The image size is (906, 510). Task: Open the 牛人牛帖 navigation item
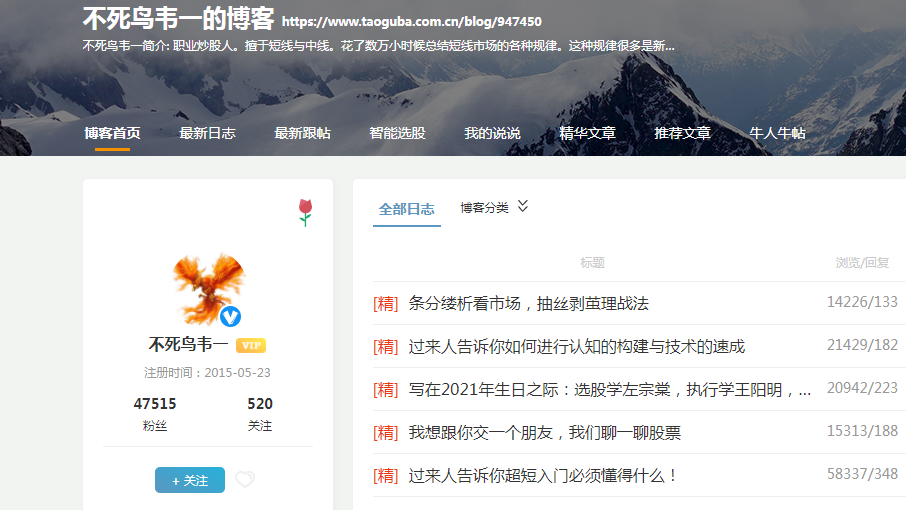[x=777, y=133]
